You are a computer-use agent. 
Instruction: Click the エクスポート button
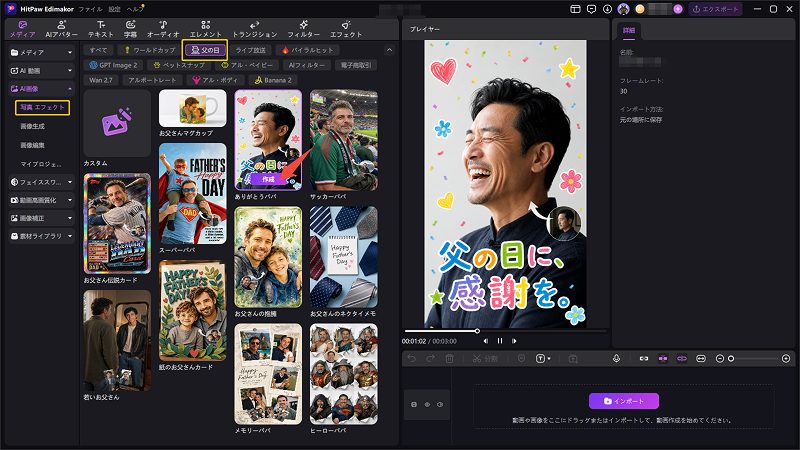(x=715, y=9)
